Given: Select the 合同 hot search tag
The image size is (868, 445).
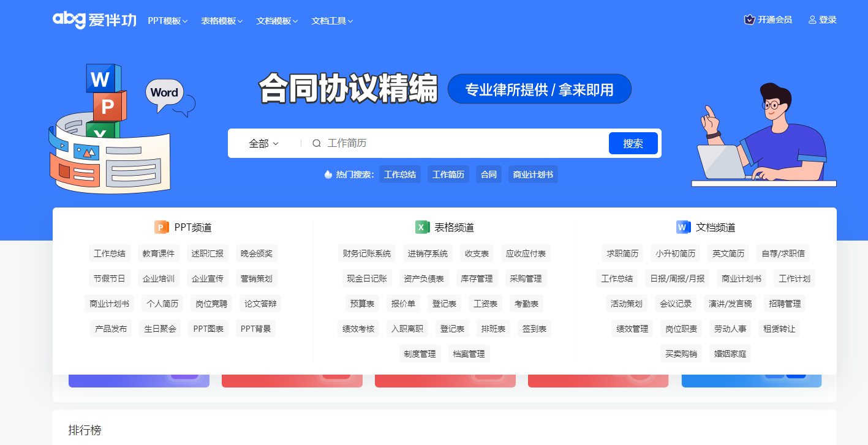Looking at the screenshot, I should (x=488, y=174).
